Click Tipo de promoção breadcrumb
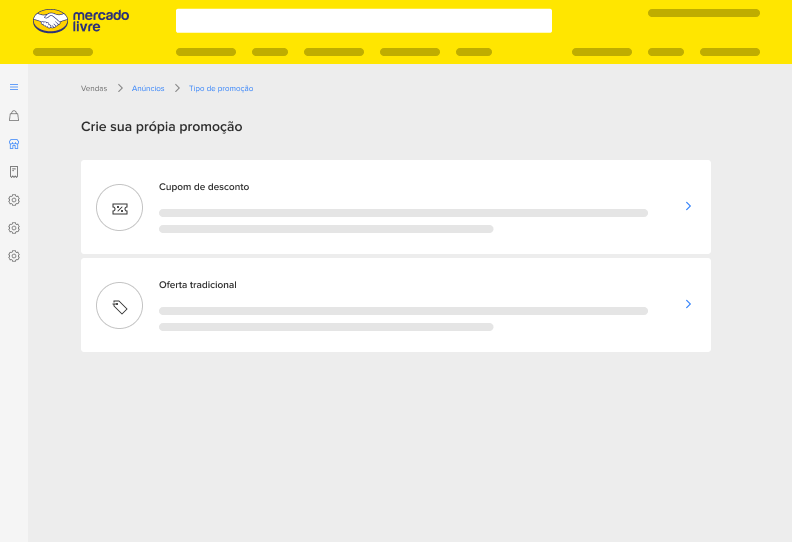Image resolution: width=792 pixels, height=542 pixels. (x=221, y=88)
